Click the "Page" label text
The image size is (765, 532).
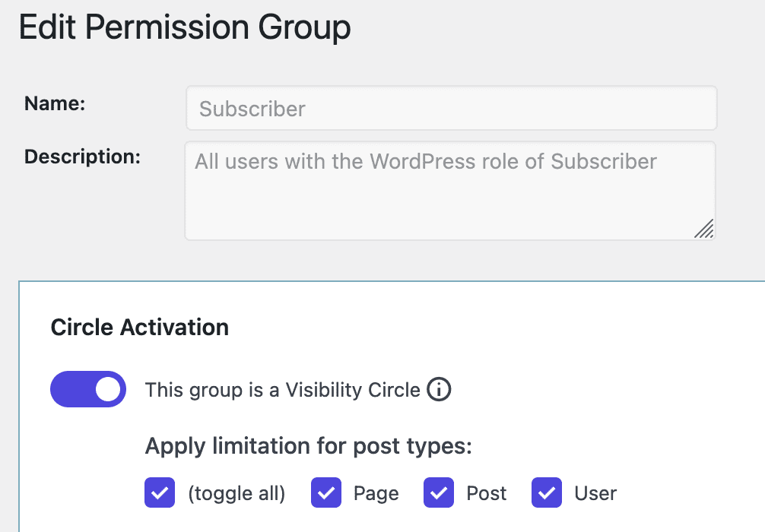coord(375,492)
